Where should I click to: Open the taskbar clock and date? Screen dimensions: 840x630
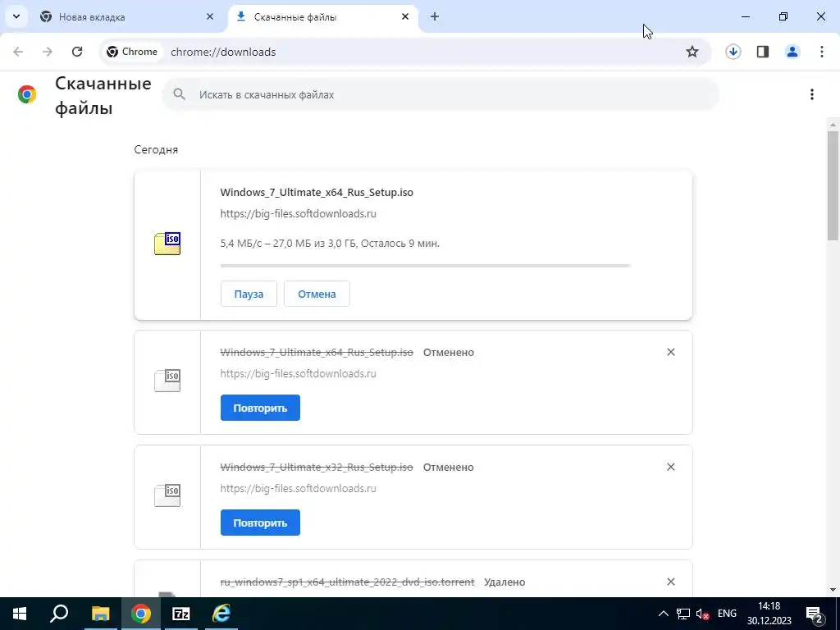(x=769, y=614)
